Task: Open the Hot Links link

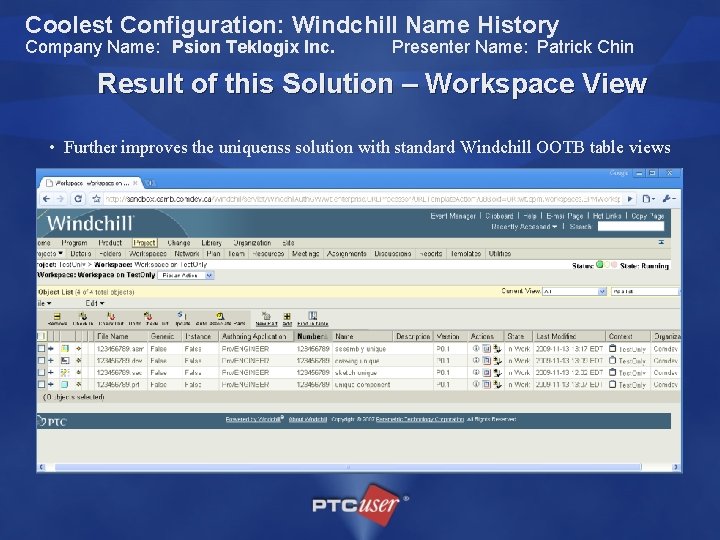Action: click(607, 216)
